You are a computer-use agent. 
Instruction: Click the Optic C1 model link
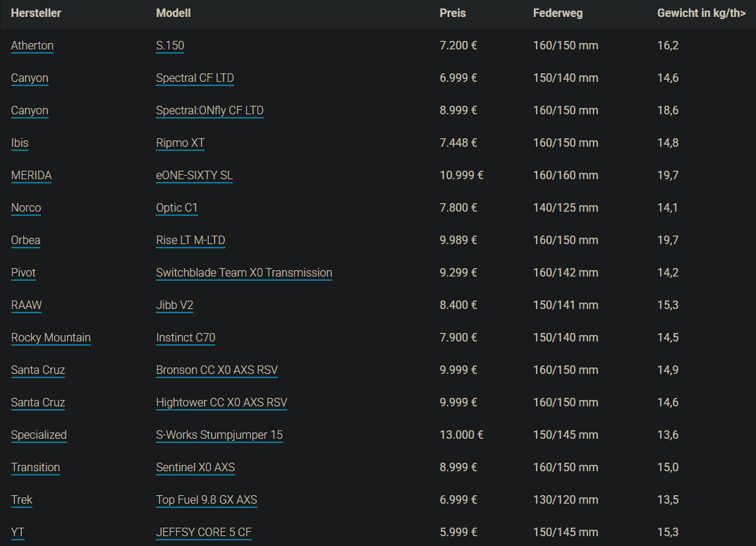click(177, 208)
